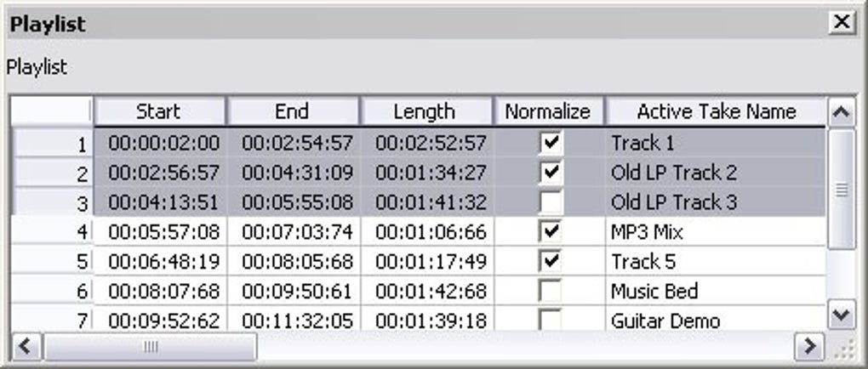Click the Music Bed take name cell

(x=715, y=291)
